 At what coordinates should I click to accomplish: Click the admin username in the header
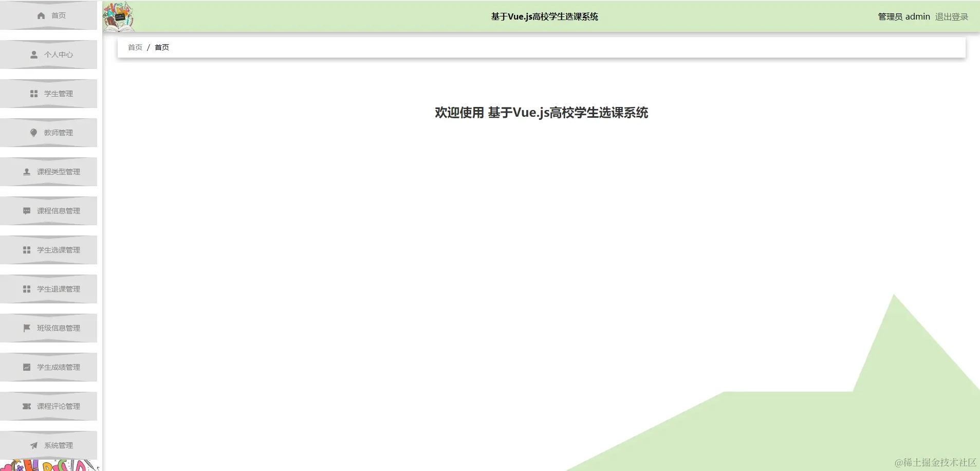click(x=918, y=16)
